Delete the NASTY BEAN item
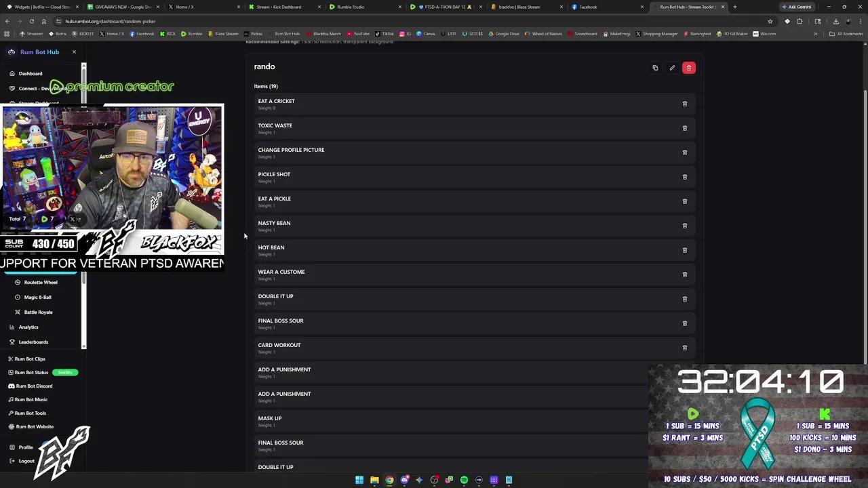 684,226
